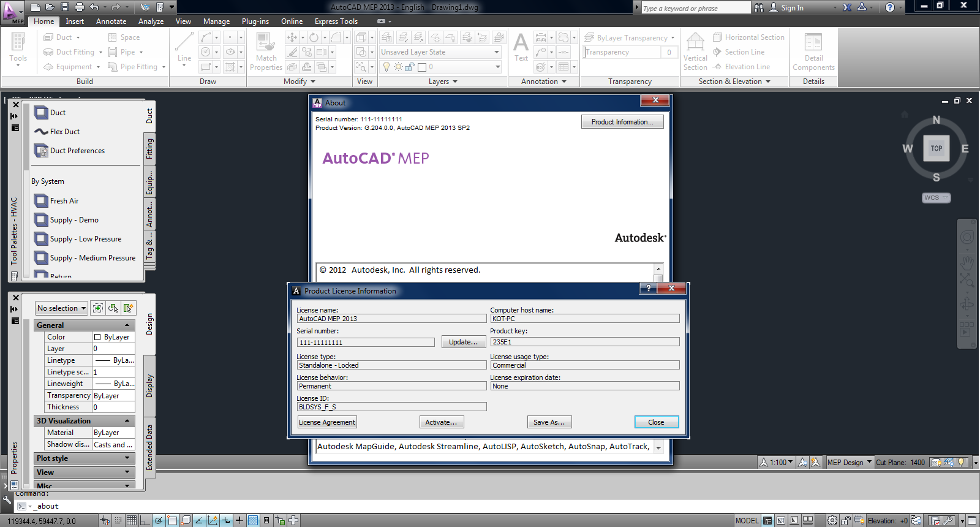This screenshot has height=527, width=980.
Task: Click the Transparency value field in ribbon
Action: 669,52
